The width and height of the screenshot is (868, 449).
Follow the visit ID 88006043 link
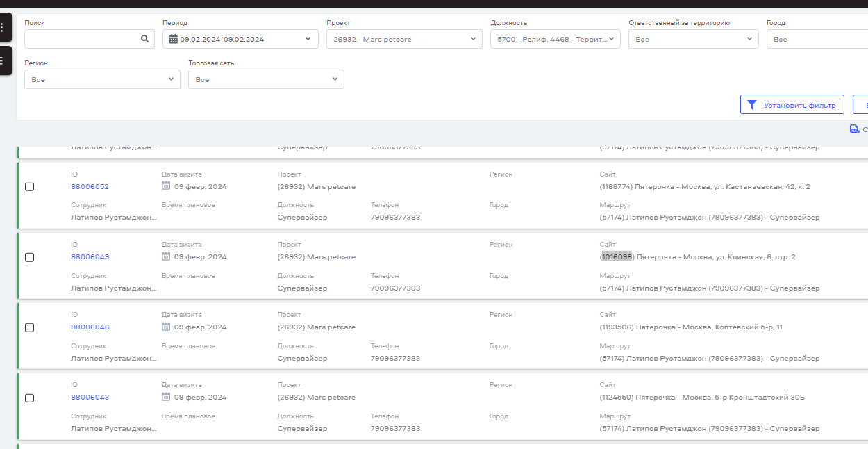(x=90, y=397)
